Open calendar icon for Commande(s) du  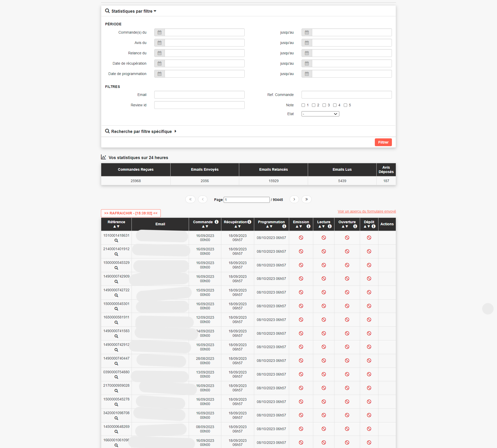coord(159,33)
